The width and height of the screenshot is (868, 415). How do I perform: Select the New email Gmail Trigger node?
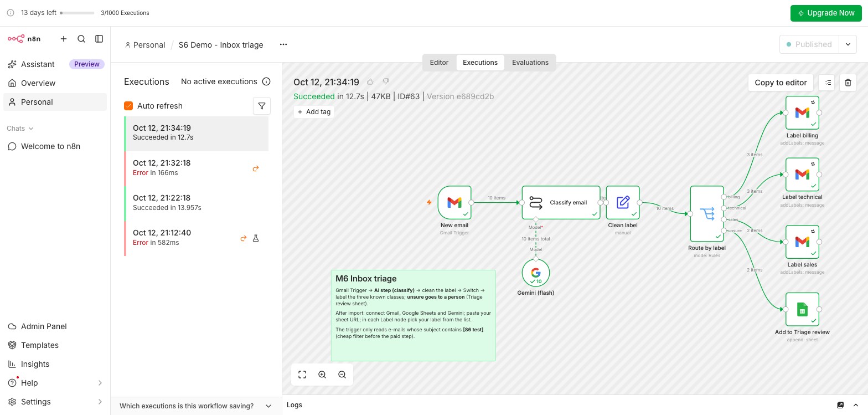pos(454,202)
